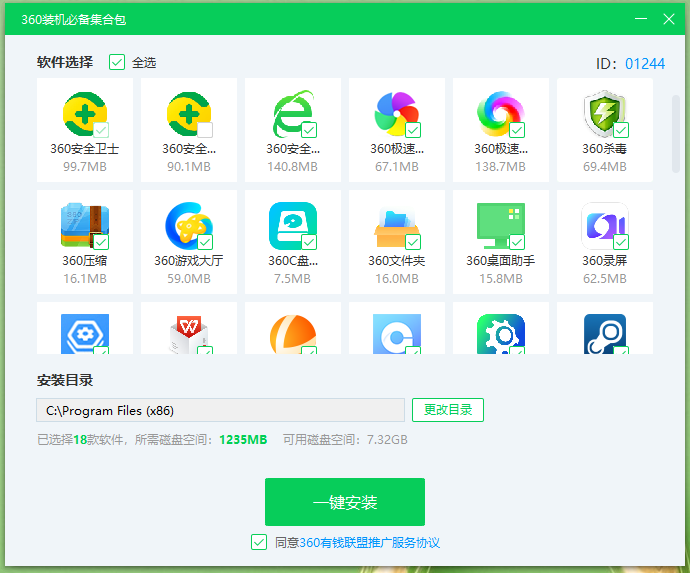Click the 62.5MB size text

605,279
